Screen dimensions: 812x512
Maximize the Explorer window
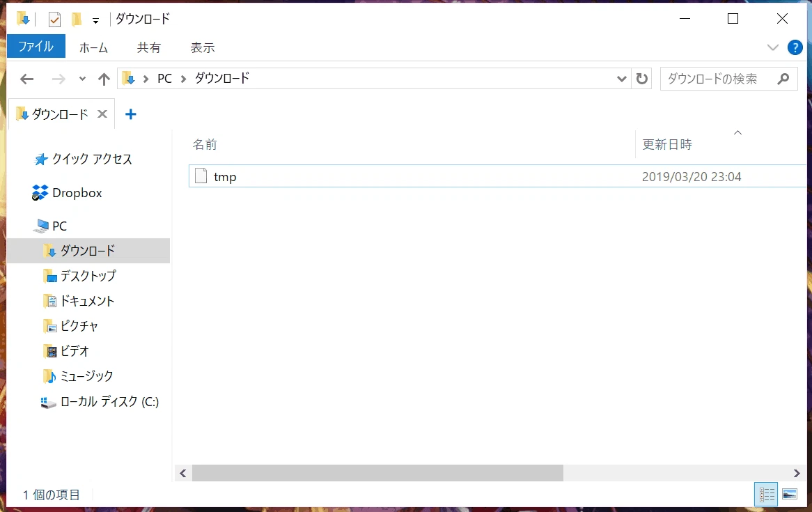pyautogui.click(x=733, y=20)
